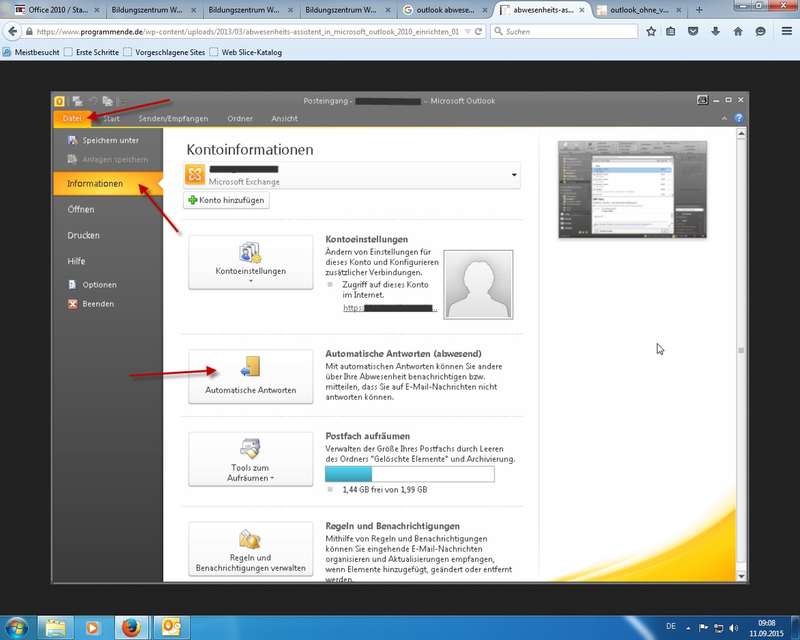Click Firefox back button

pyautogui.click(x=12, y=32)
